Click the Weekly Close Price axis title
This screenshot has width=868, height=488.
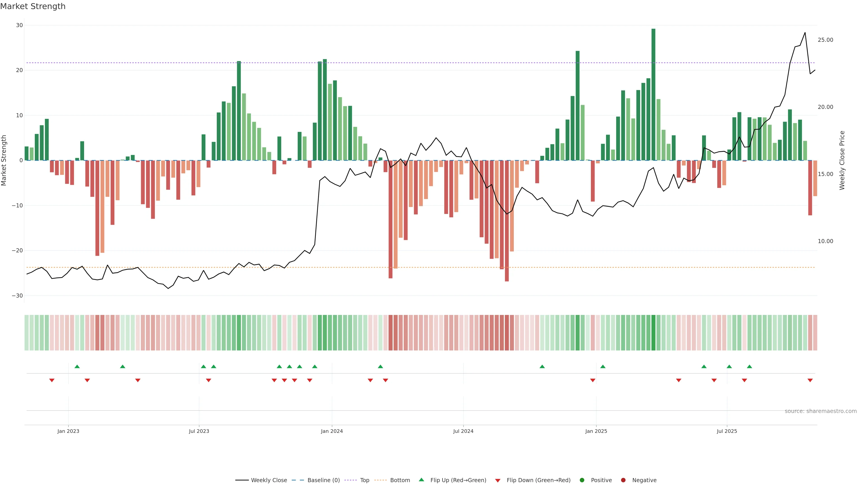pos(842,160)
